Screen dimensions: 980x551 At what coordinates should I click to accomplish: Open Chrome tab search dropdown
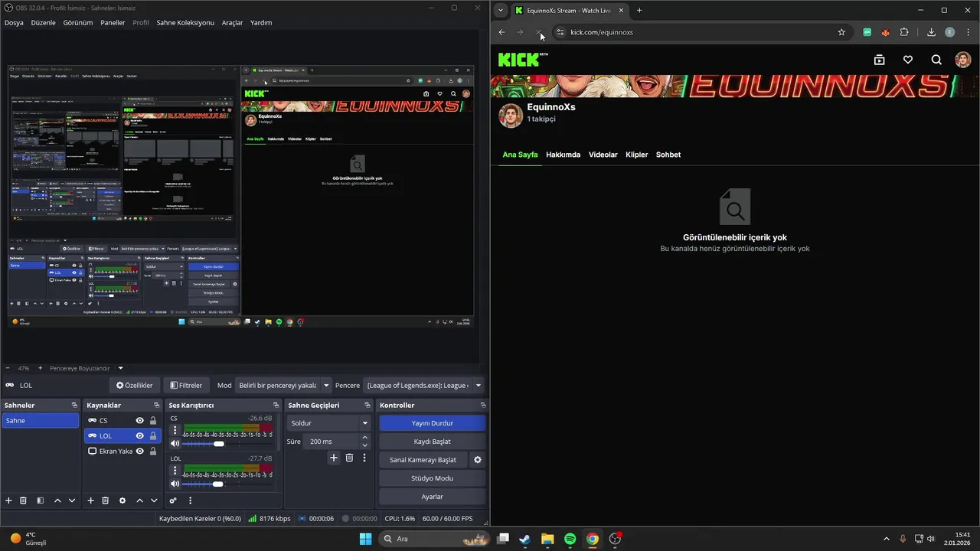tap(501, 10)
